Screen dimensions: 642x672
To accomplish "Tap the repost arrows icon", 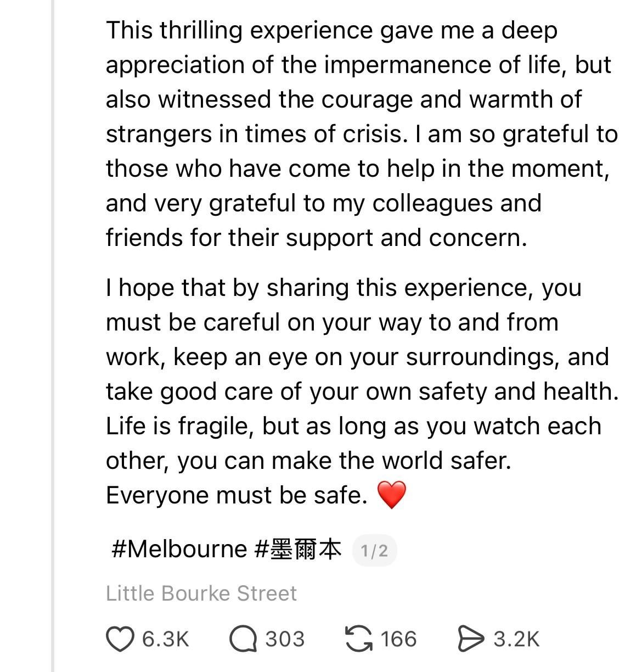I will click(358, 640).
